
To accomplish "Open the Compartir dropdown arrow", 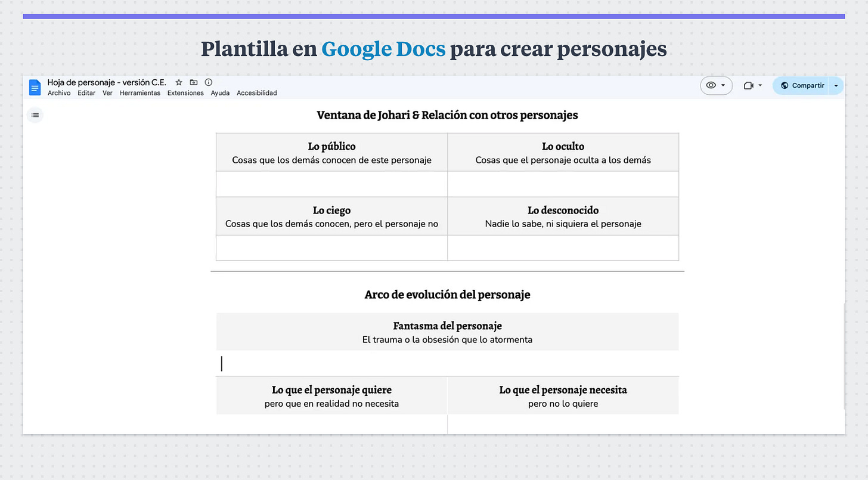I will (836, 85).
